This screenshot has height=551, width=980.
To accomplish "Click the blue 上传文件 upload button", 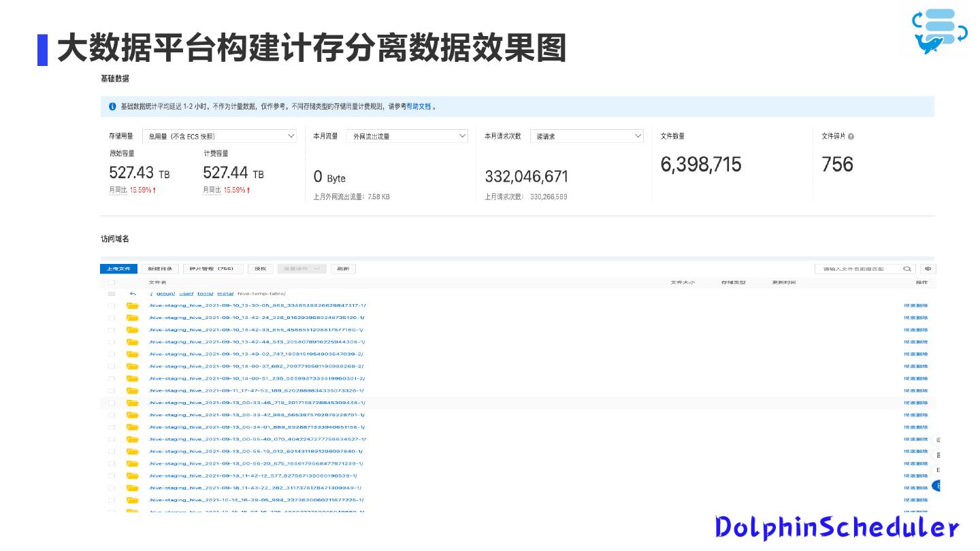I will [119, 269].
